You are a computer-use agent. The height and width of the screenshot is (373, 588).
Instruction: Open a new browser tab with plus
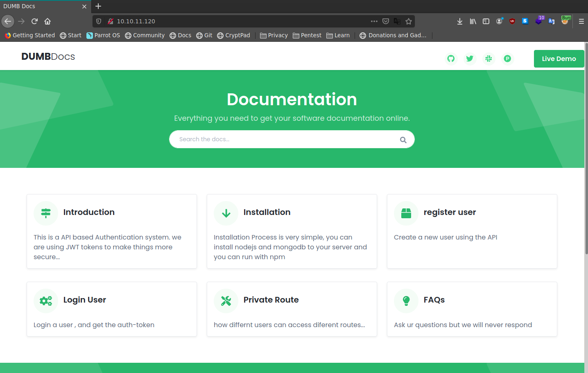click(x=98, y=6)
